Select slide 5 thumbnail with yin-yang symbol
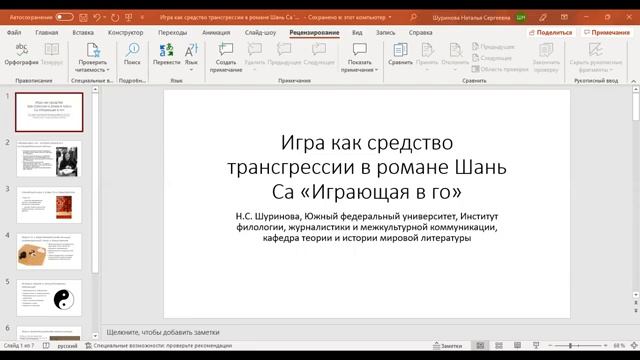Screen dimensions: 640x360 49,298
